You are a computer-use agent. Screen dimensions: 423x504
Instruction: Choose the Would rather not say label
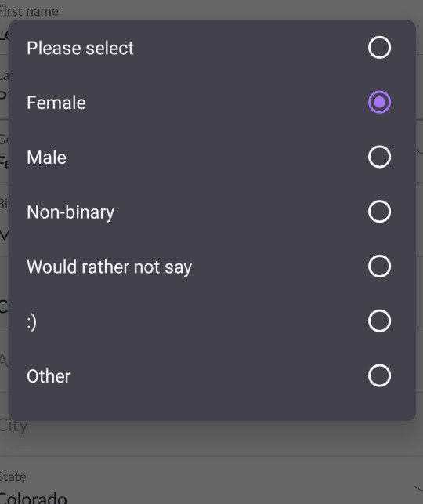(x=109, y=267)
